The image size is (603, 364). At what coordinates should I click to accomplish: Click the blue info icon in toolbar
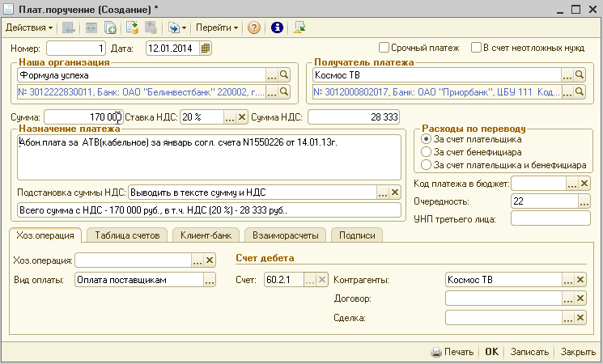277,28
